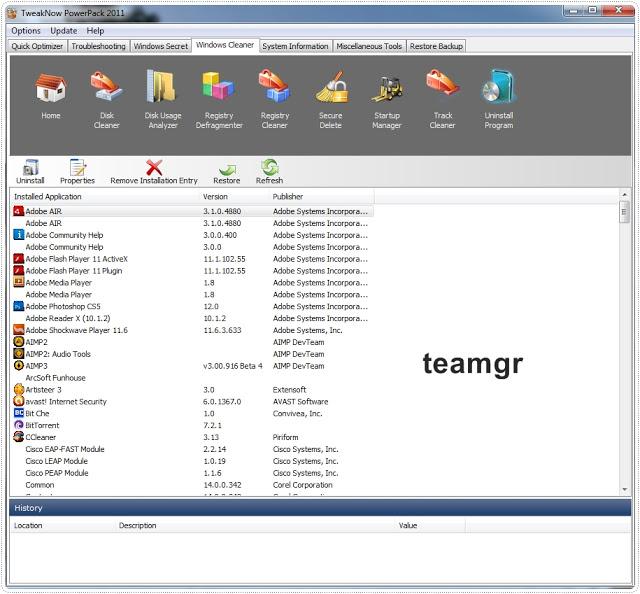Select the ArcSoft Funhouse row
Viewport: 640px width, 594px height.
point(193,378)
